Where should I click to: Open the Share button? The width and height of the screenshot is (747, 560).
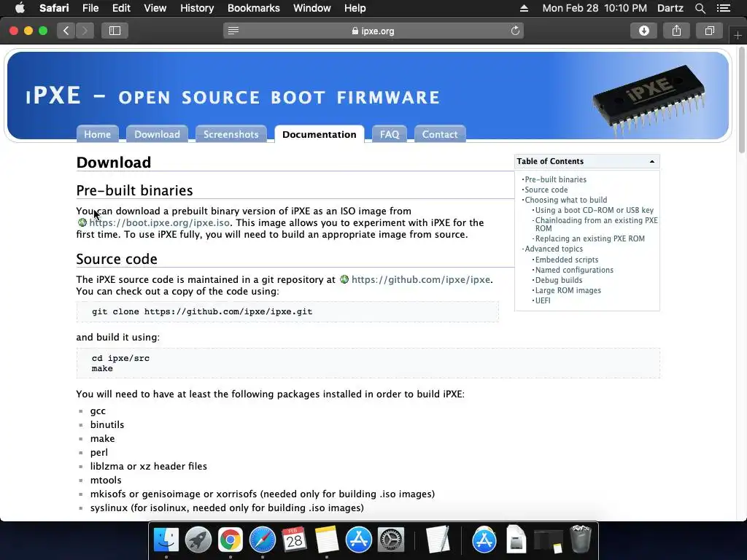click(x=676, y=31)
